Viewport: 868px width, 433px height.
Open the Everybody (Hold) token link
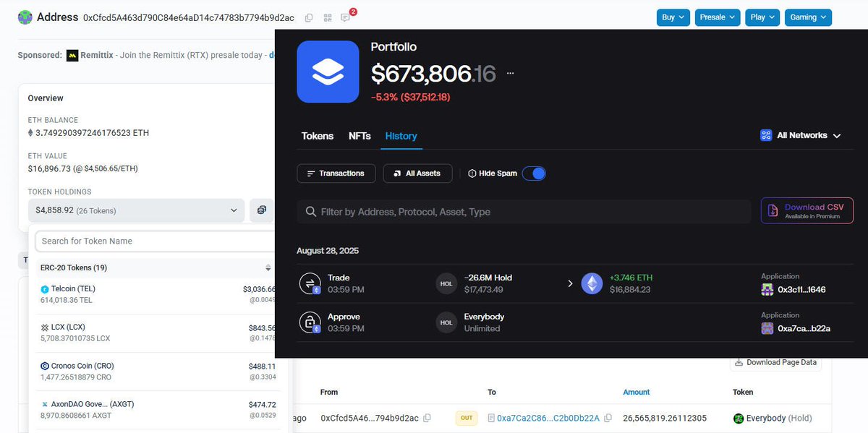click(x=780, y=418)
